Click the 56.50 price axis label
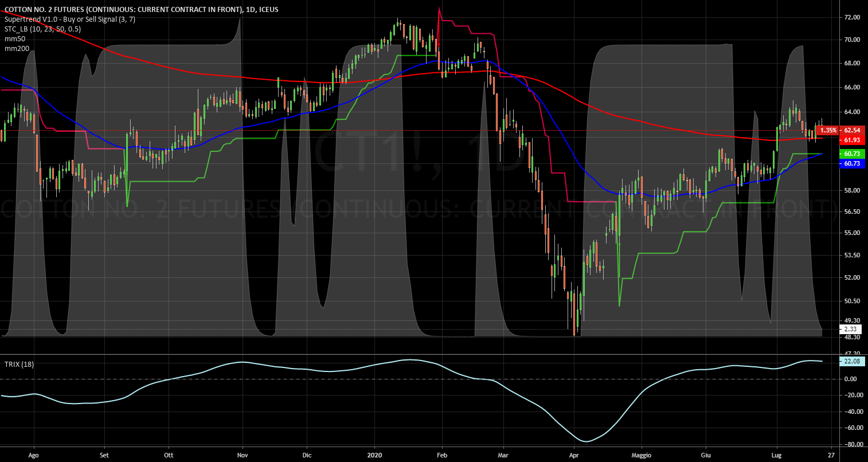Viewport: 868px width, 462px height. (852, 212)
